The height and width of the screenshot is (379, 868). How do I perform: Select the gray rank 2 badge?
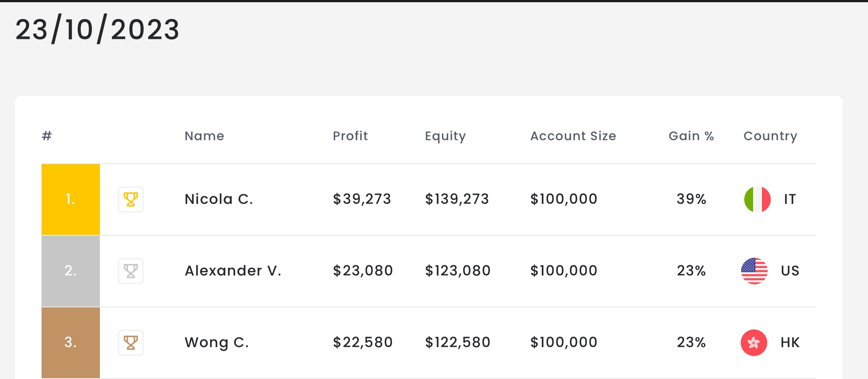tap(71, 271)
